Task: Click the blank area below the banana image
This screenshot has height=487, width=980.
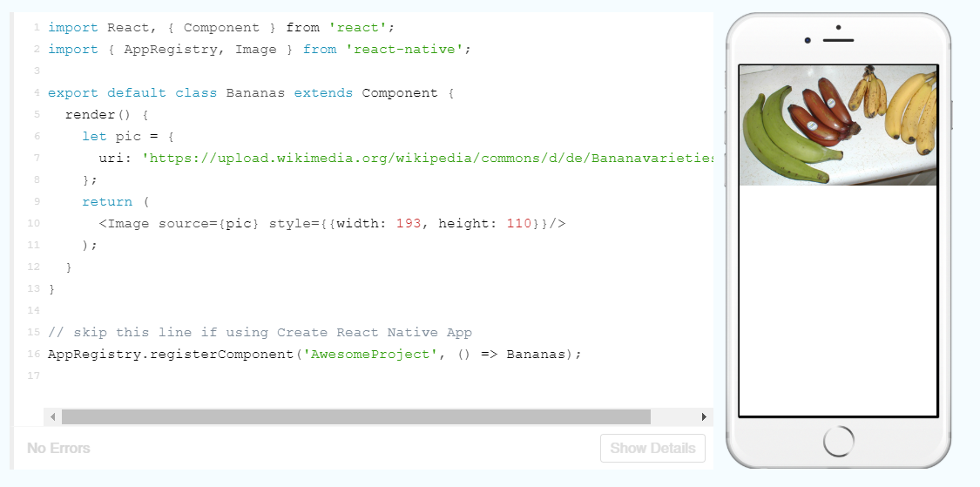Action: (x=838, y=301)
